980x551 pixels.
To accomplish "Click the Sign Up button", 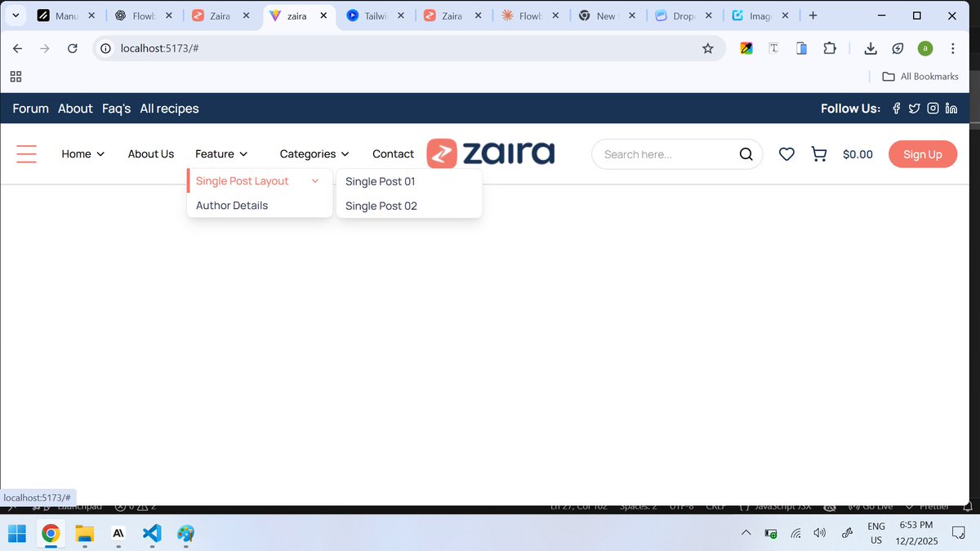I will 923,154.
